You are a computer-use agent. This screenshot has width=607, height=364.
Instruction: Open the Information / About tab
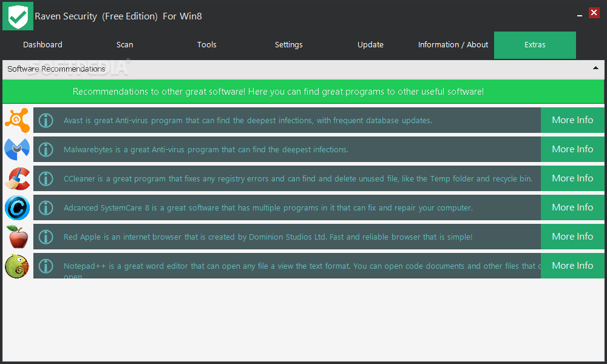[x=453, y=45]
